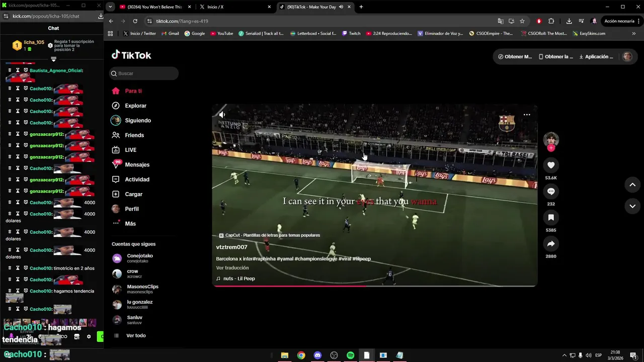Open browser extensions puzzle icon

(551, 21)
